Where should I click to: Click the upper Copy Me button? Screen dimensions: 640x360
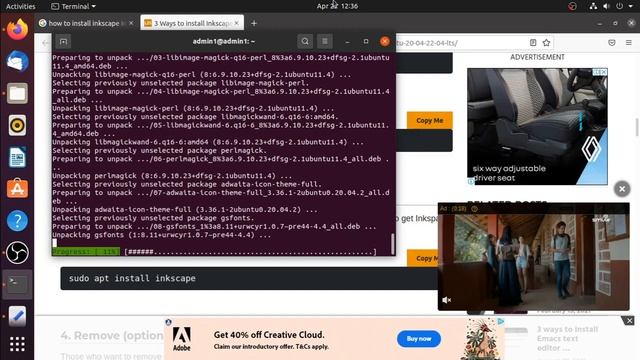coord(429,120)
